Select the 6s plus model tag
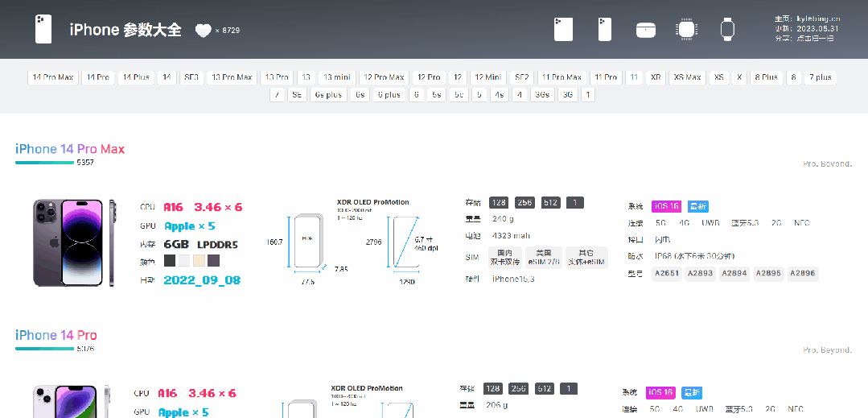Screen dimensions: 868x418 click(x=328, y=95)
